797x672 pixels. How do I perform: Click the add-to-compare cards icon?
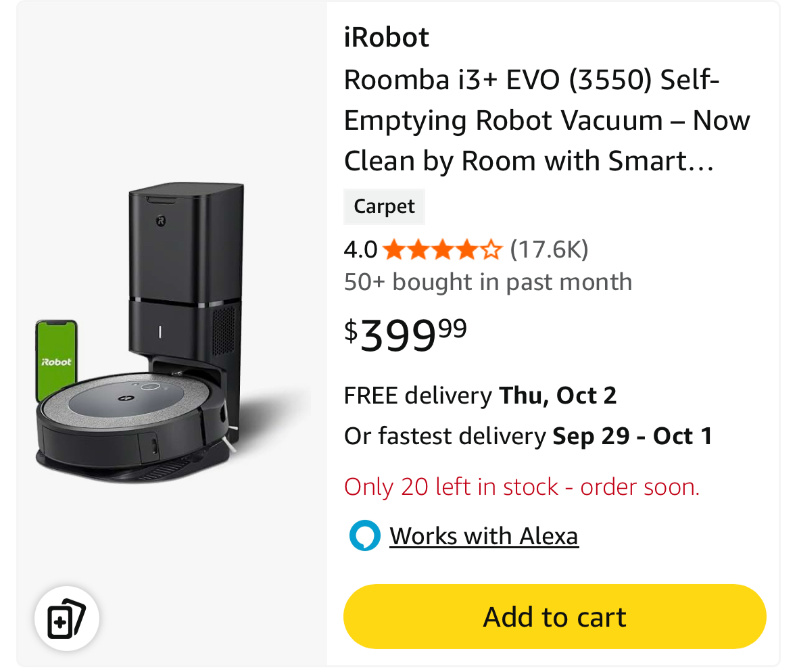66,618
